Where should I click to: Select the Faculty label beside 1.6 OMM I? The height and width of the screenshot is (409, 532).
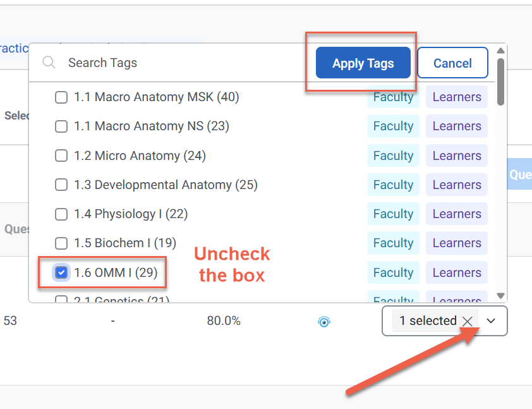pos(393,273)
